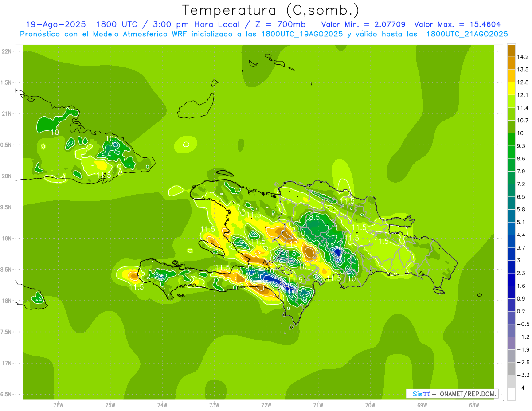Image resolution: width=532 pixels, height=411 pixels.
Task: Select the "1800UTC_19AGO2025" initialization stamp
Action: 302,34
